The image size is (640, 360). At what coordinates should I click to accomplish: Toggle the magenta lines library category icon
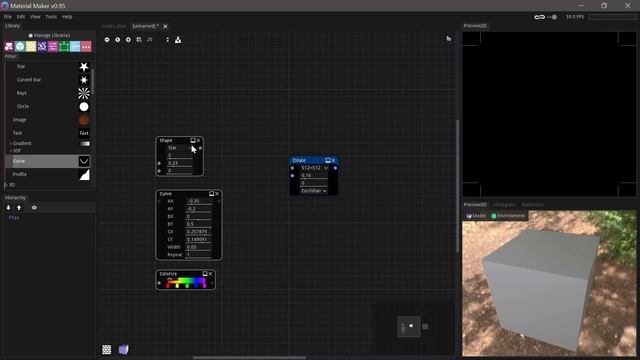click(53, 47)
